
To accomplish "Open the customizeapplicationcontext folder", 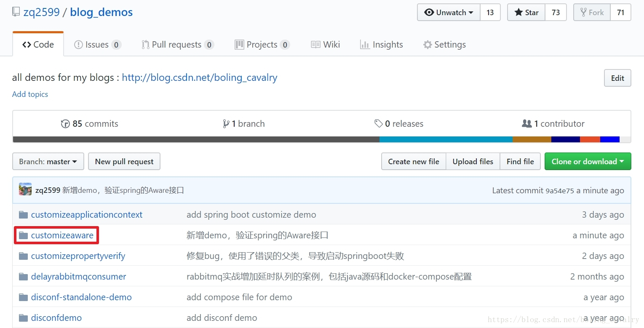I will point(87,215).
